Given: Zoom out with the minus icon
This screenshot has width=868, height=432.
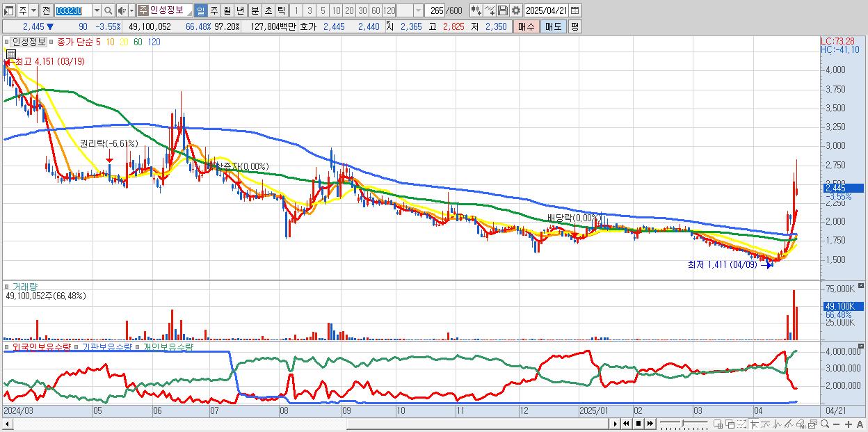Looking at the screenshot, I should click(836, 424).
